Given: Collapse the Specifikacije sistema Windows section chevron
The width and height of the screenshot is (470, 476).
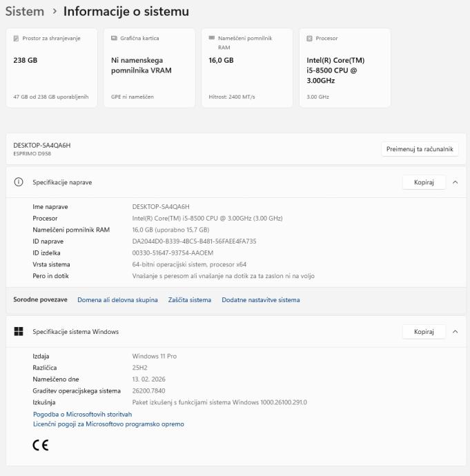Looking at the screenshot, I should (x=455, y=332).
